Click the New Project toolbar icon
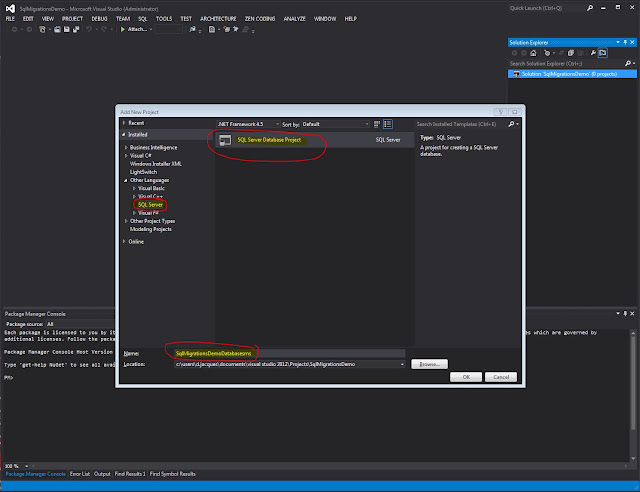The width and height of the screenshot is (640, 492). pyautogui.click(x=42, y=29)
